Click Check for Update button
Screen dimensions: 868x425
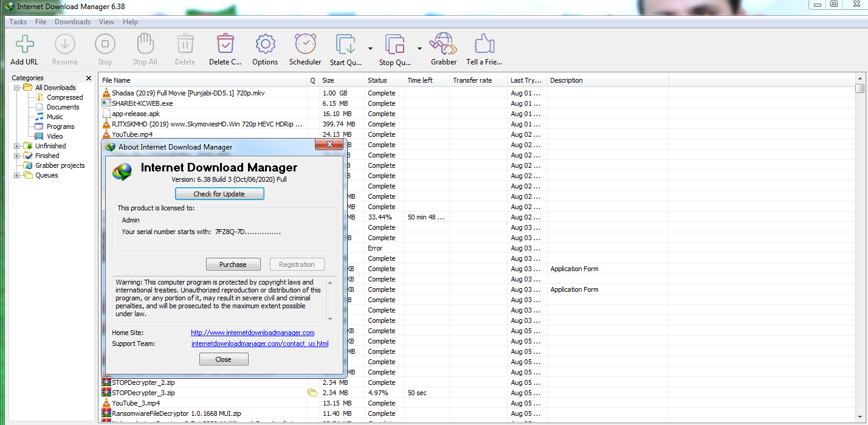tap(219, 194)
